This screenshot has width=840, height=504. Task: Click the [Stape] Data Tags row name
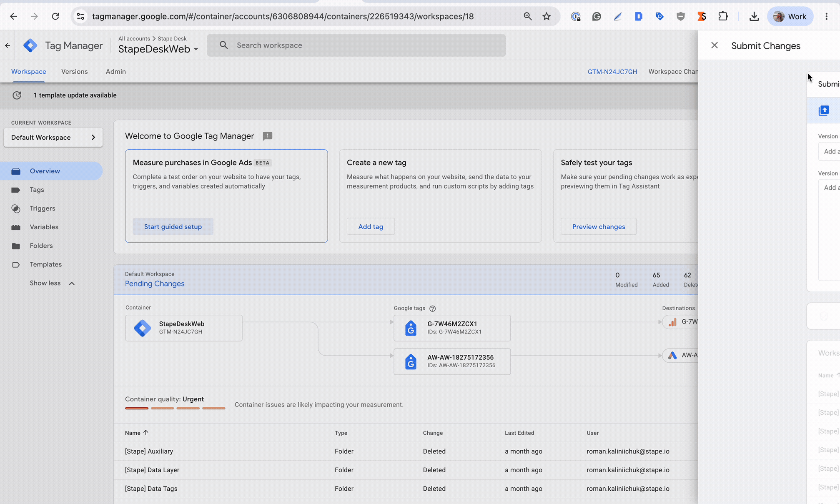click(x=151, y=489)
